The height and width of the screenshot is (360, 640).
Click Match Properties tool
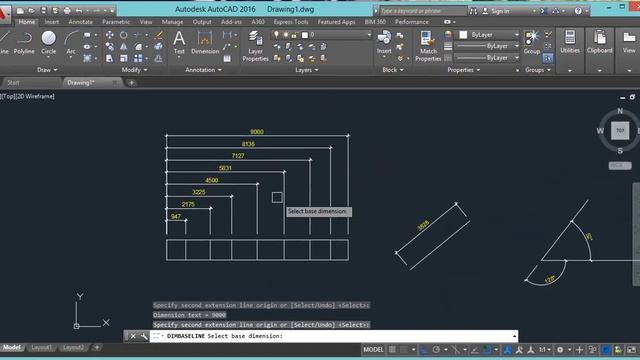pyautogui.click(x=428, y=46)
